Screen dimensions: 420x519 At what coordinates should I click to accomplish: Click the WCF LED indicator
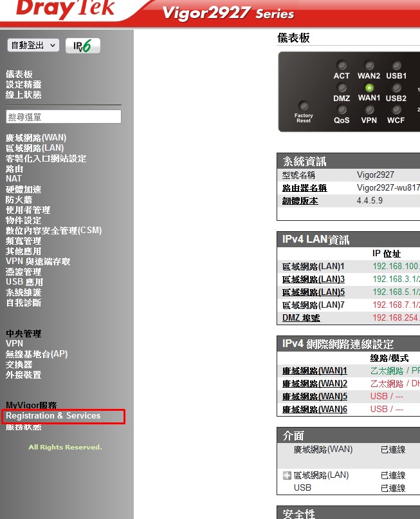tap(396, 110)
